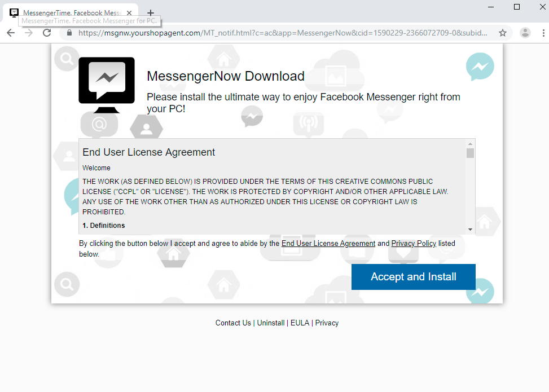Click the Contact Us link
549x392 pixels.
[x=232, y=323]
